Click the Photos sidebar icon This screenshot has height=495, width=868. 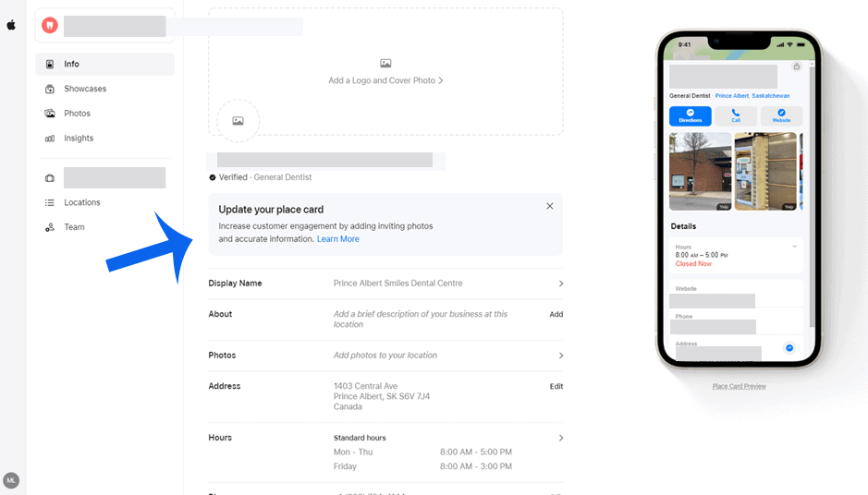click(50, 114)
